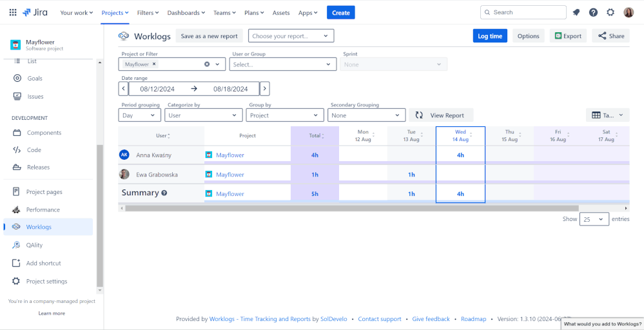Open the Show 25 entries dropdown
The height and width of the screenshot is (330, 644).
[594, 219]
